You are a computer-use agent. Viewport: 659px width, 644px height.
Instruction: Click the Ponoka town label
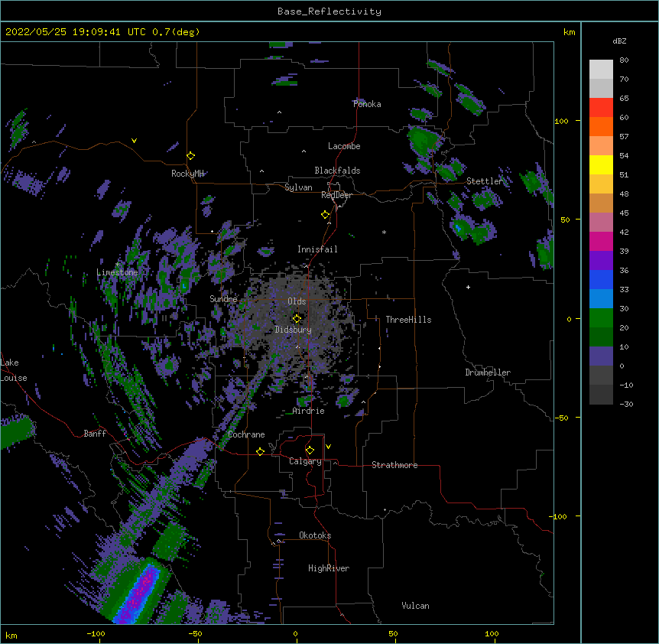tap(367, 104)
